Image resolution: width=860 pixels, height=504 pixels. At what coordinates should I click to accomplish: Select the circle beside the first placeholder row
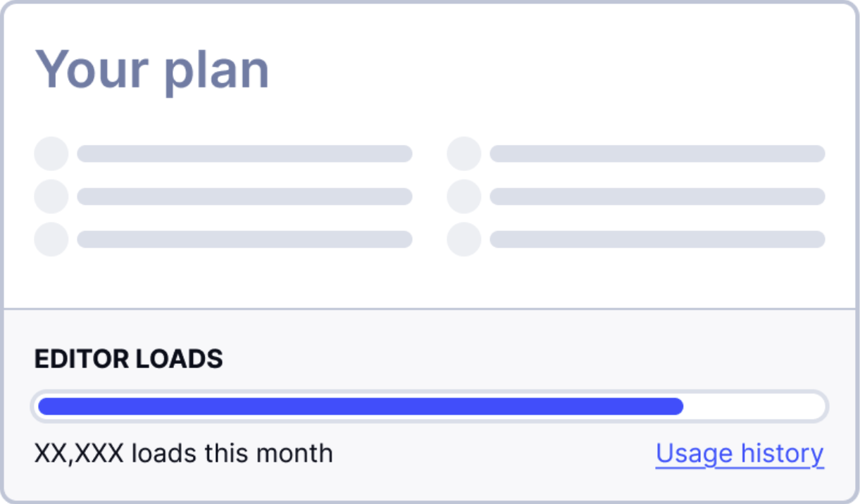pos(51,153)
